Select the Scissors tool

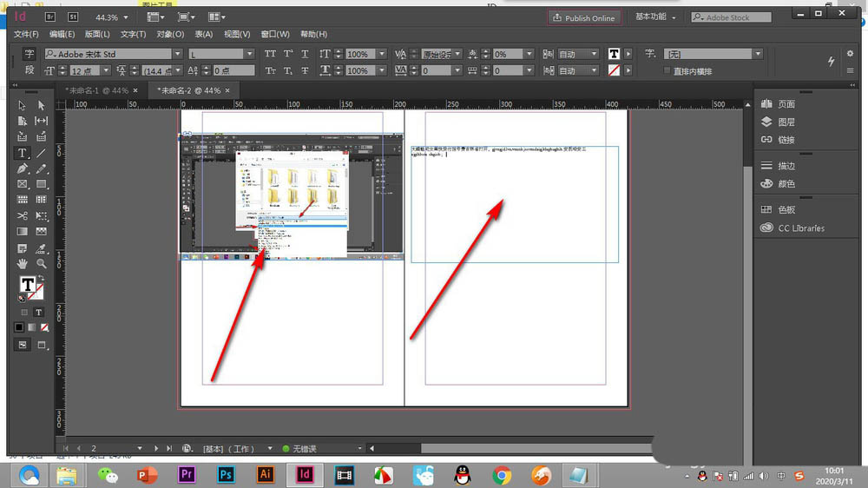(x=22, y=215)
